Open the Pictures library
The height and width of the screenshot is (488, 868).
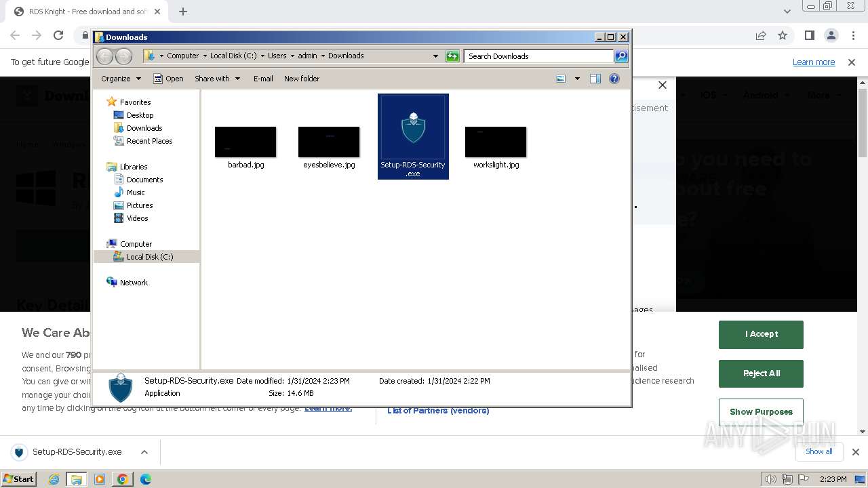coord(140,205)
